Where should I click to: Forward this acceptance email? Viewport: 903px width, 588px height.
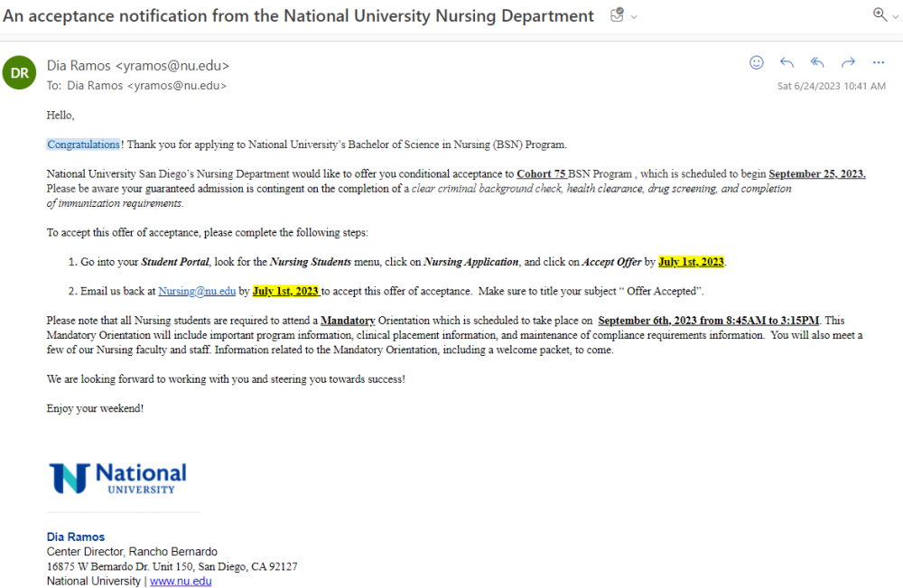point(848,62)
